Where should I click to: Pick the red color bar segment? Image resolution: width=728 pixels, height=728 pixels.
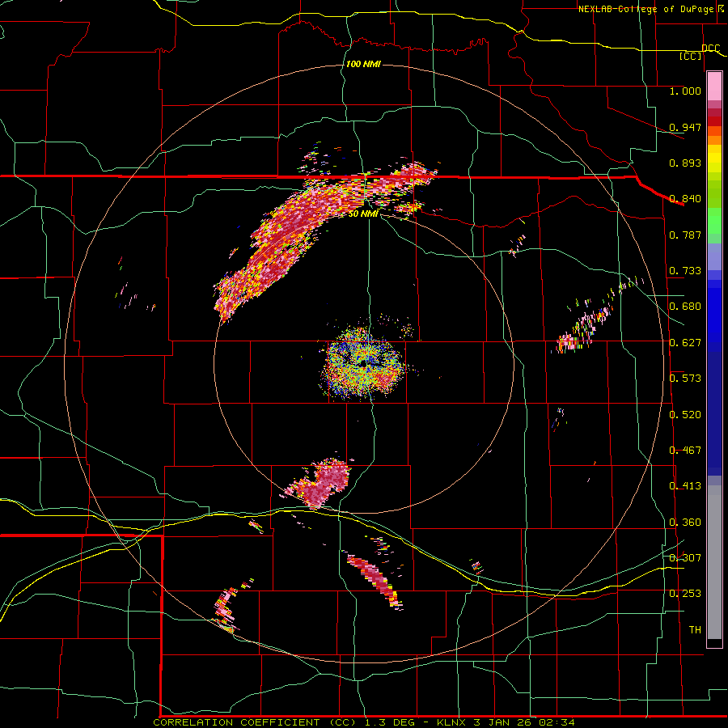(x=714, y=121)
